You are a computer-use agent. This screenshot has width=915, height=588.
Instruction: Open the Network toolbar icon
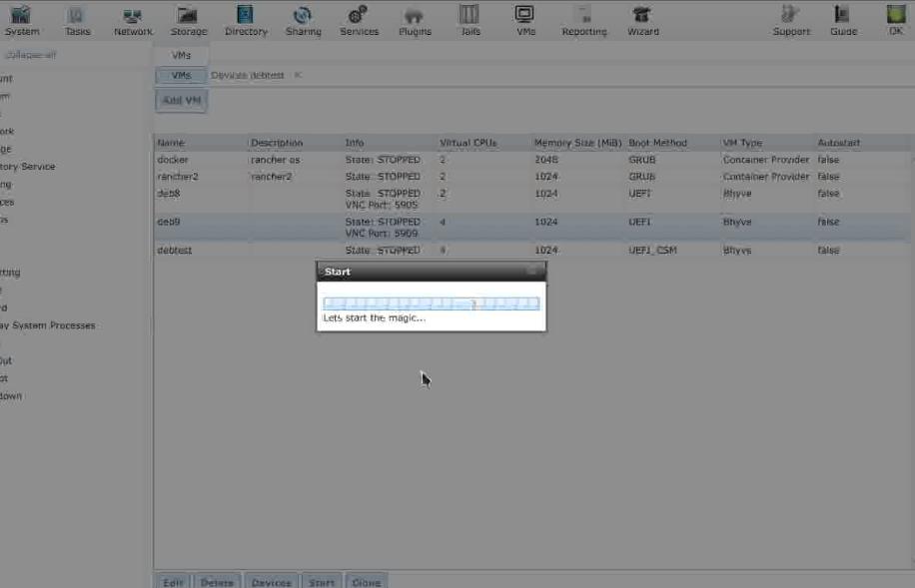(133, 20)
